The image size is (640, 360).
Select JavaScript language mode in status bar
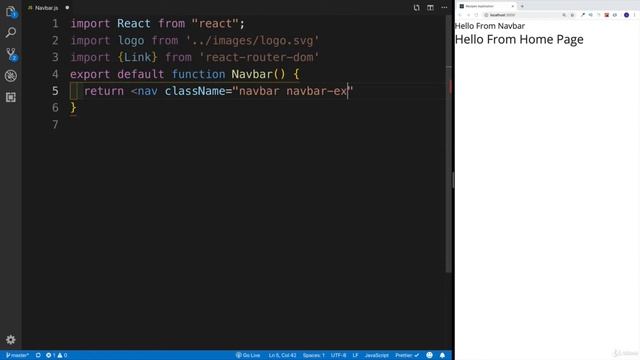pos(376,355)
